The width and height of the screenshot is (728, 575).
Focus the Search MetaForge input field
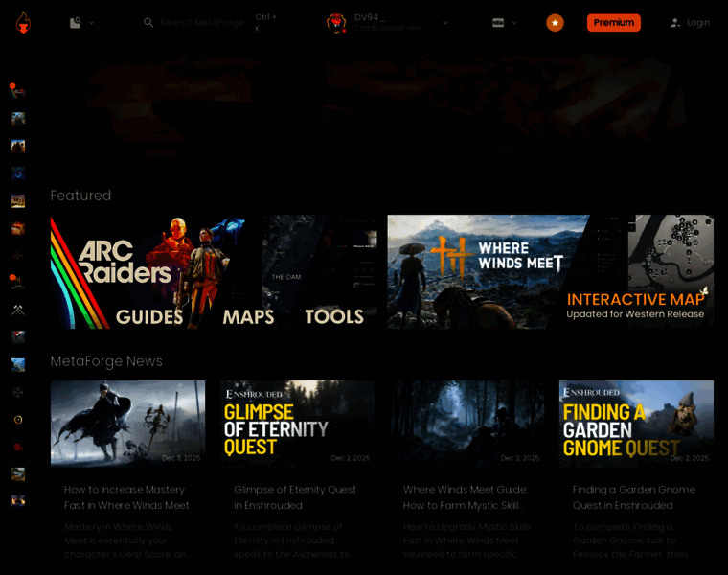201,22
